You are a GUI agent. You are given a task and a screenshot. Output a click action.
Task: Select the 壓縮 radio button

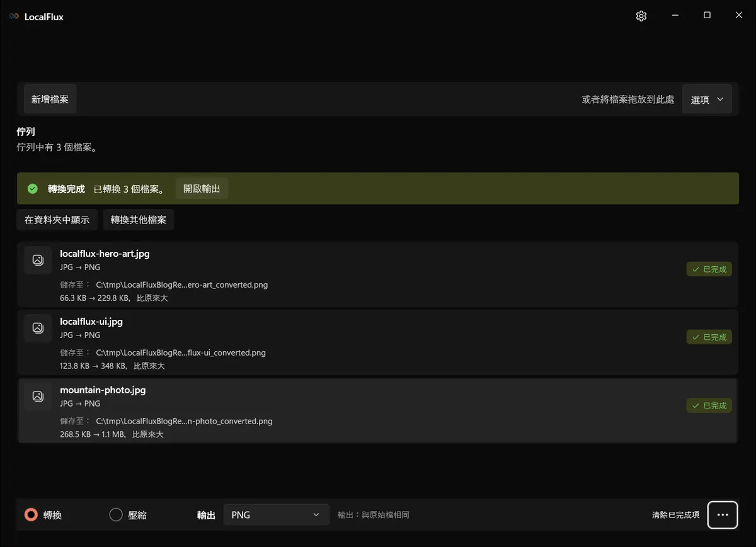(x=116, y=515)
